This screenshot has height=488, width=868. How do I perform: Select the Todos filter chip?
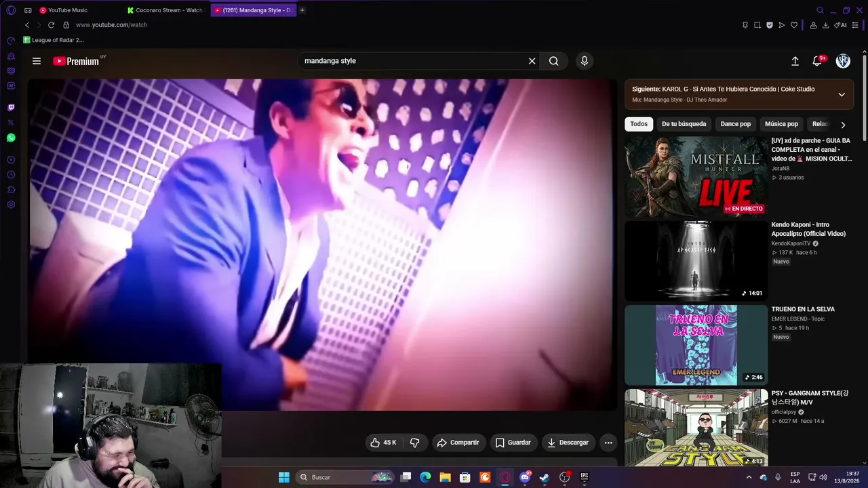click(639, 124)
